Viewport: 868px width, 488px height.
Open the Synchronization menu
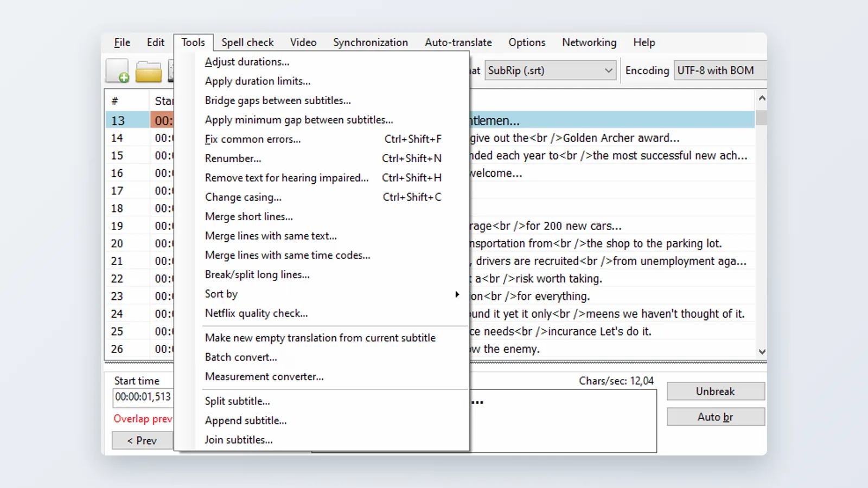tap(371, 42)
